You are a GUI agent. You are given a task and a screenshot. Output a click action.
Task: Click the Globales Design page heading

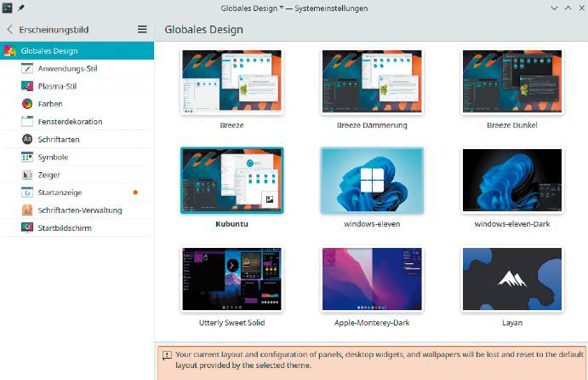[x=203, y=30]
